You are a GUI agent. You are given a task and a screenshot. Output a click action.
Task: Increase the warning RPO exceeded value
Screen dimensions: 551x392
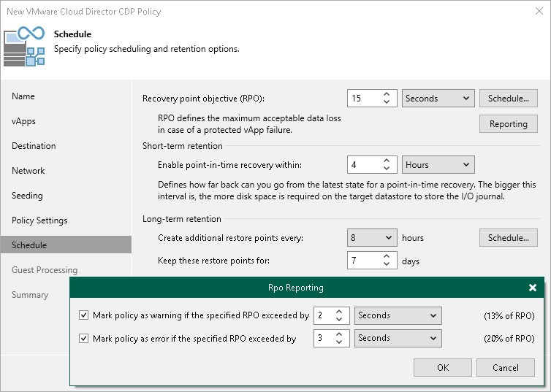[339, 311]
